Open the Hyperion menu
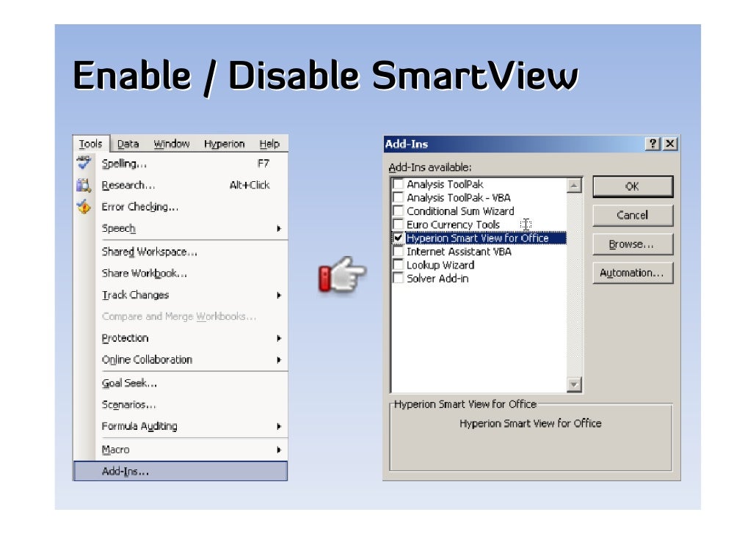The image size is (756, 534). click(224, 144)
